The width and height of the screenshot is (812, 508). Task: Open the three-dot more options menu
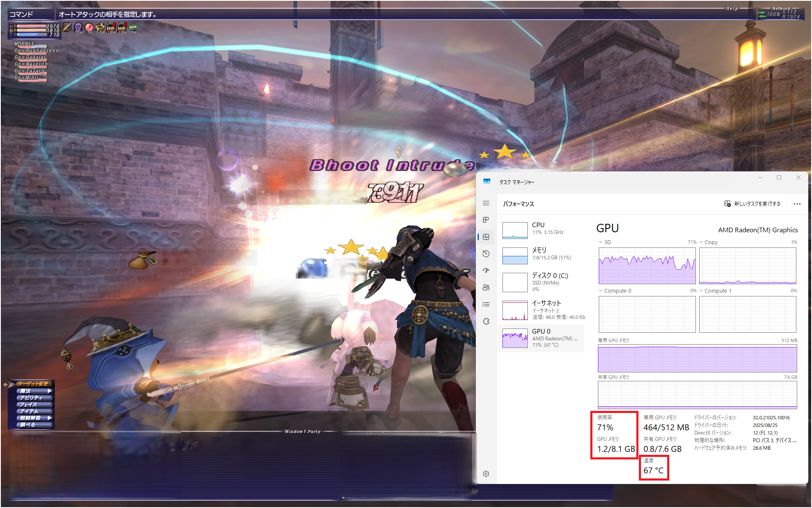797,204
